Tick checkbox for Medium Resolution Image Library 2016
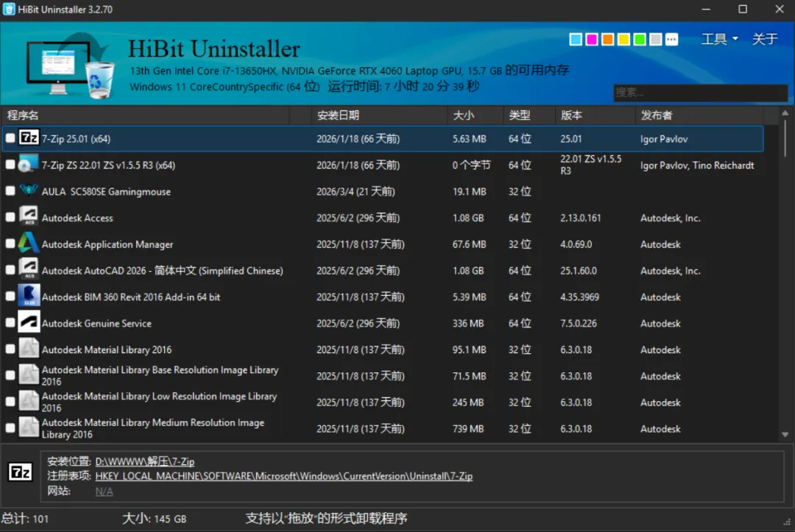 click(10, 428)
